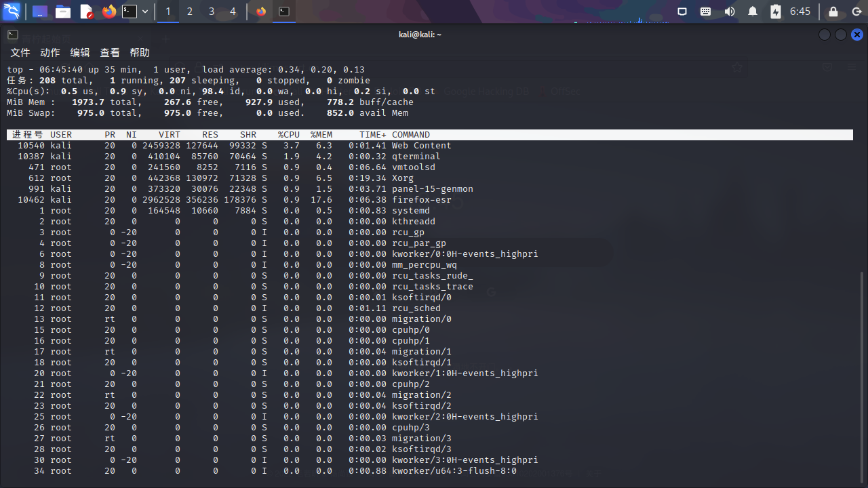Click PID 10540 in process list
The image size is (868, 488).
tap(31, 146)
